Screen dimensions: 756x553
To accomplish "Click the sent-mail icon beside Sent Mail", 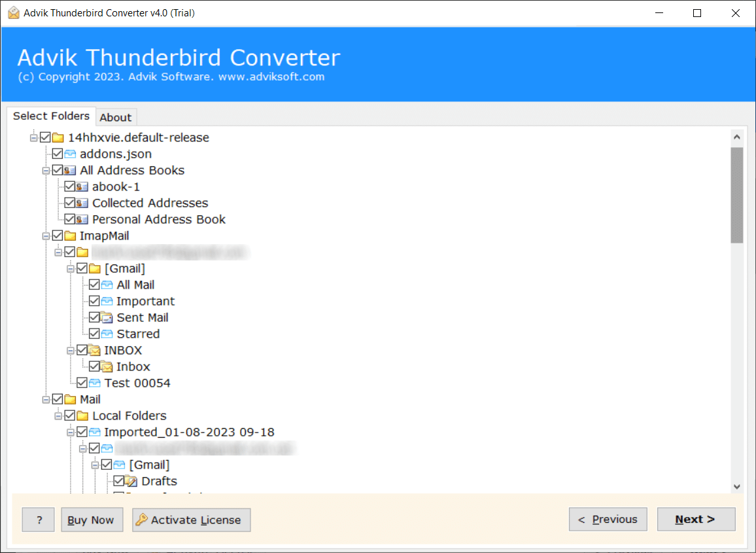I will (x=107, y=318).
